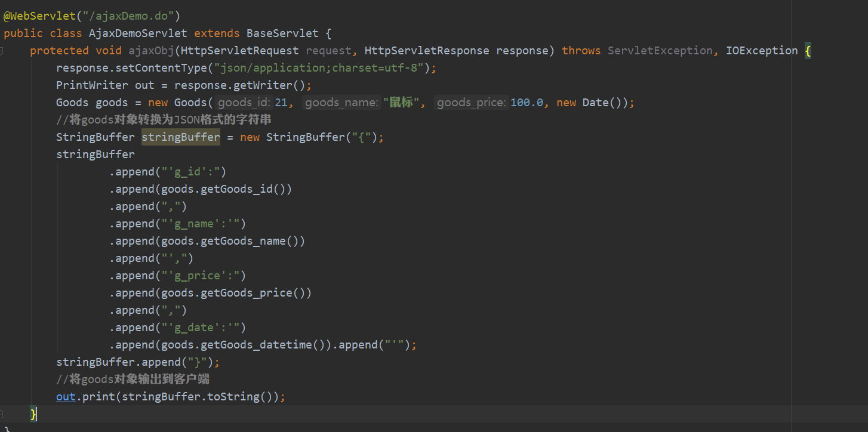
Task: Click ServletException in the throws clause
Action: coord(660,51)
